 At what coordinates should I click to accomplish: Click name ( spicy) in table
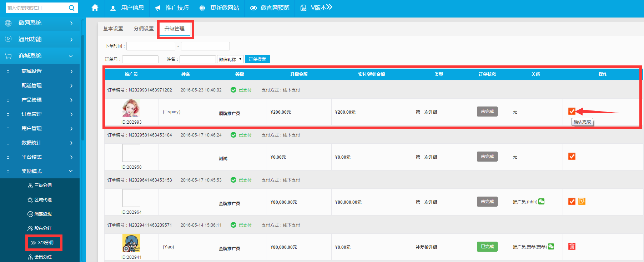(172, 112)
